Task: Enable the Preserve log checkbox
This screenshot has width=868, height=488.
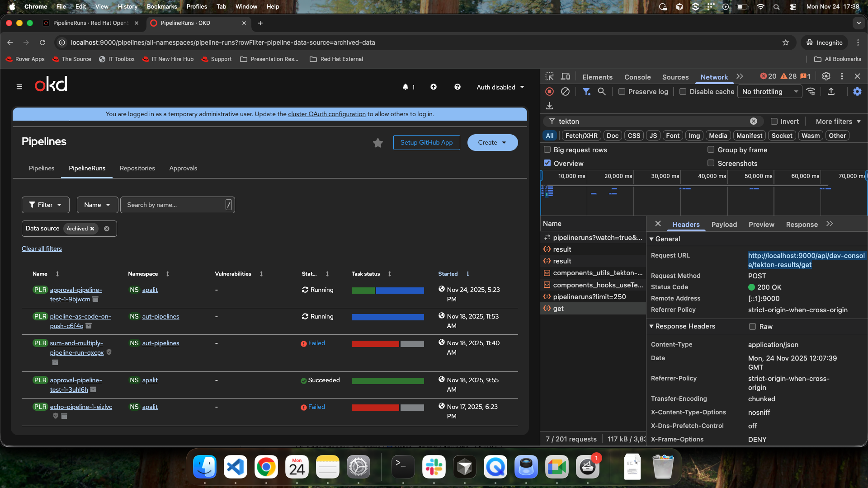Action: pos(622,92)
